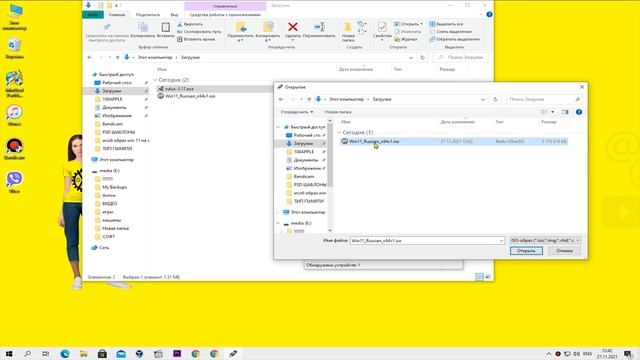
Task: Open Premiere Pro from the taskbar
Action: coord(177,353)
